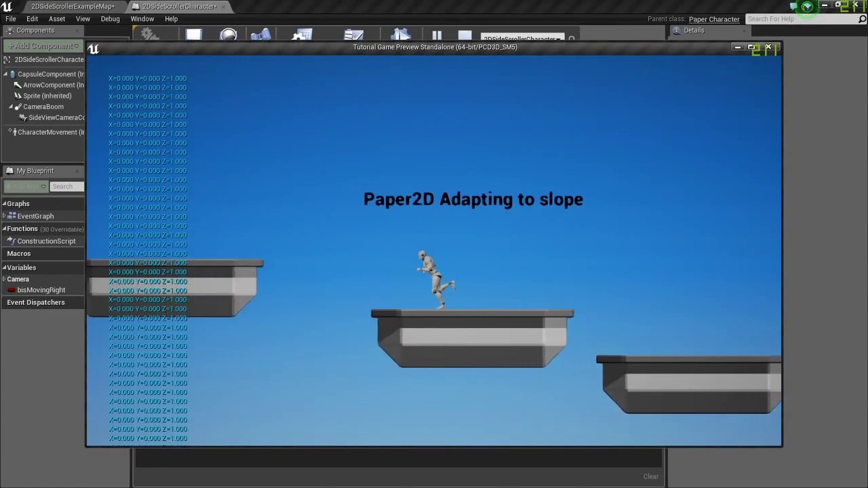Open the Add Component dropdown
Screen dimensions: 868x488
(43, 46)
